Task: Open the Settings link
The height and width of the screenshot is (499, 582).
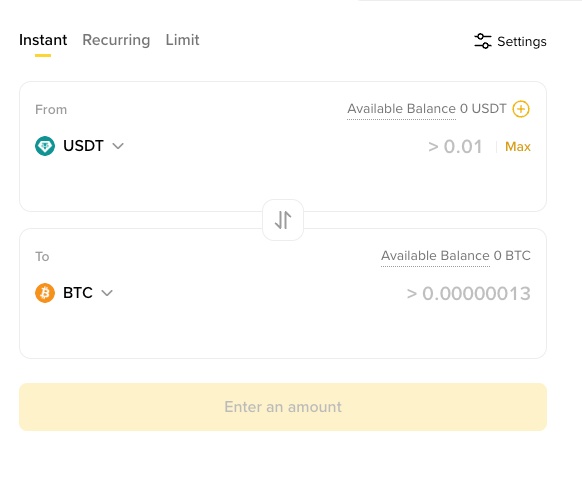Action: [x=510, y=41]
